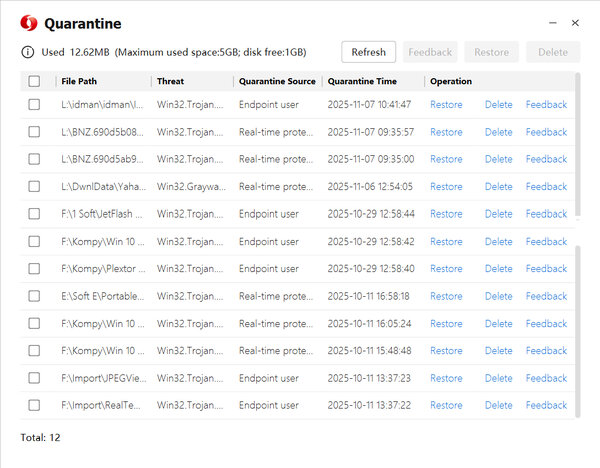The width and height of the screenshot is (600, 468).
Task: Click the Threat column header
Action: point(171,81)
